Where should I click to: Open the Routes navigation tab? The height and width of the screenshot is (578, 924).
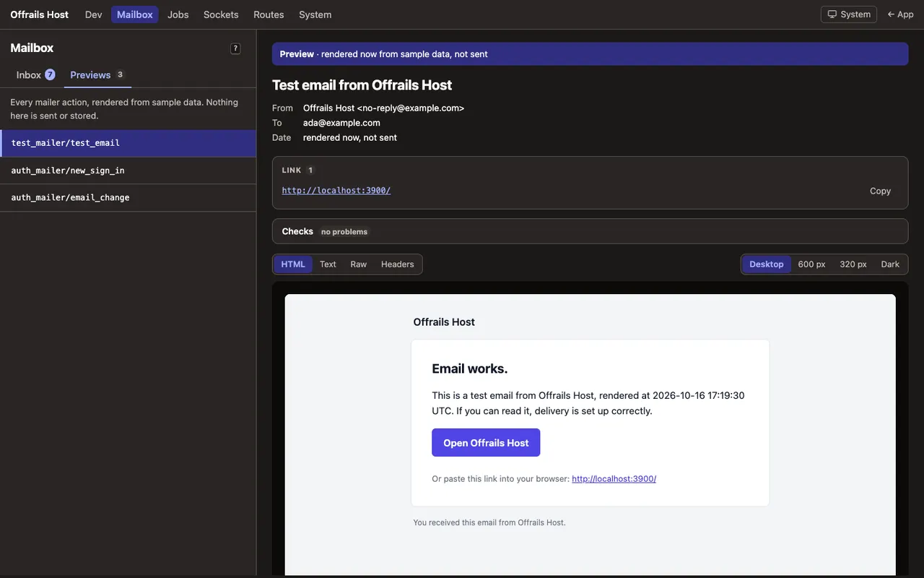tap(269, 14)
